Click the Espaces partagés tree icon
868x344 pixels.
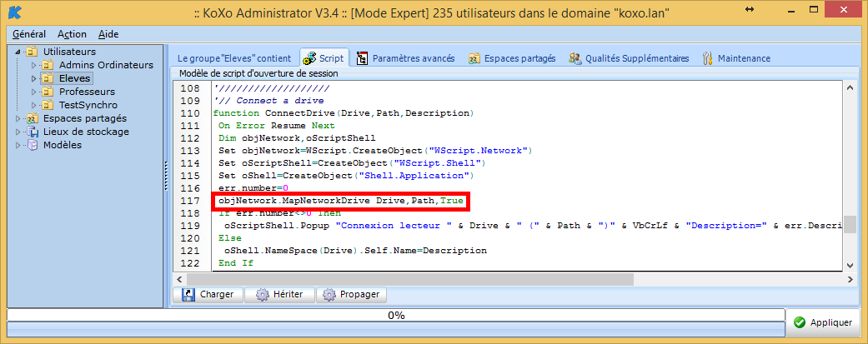point(33,118)
